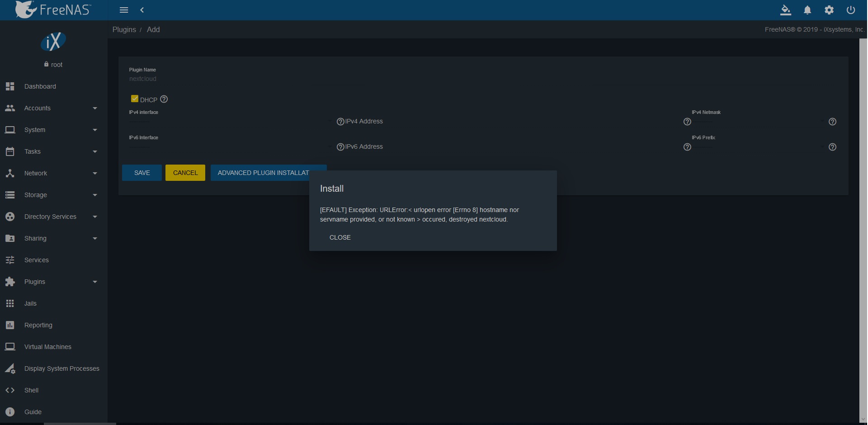Click the Display System Processes icon
The width and height of the screenshot is (868, 425).
pos(10,368)
